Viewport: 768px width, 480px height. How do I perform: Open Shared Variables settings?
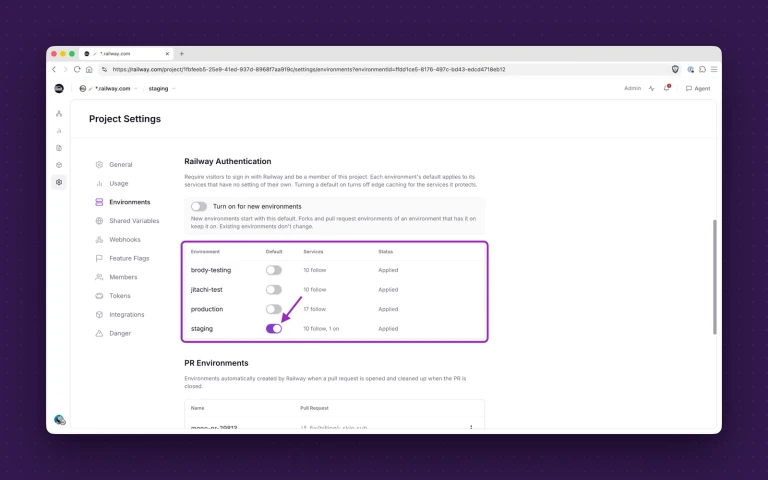pyautogui.click(x=127, y=221)
